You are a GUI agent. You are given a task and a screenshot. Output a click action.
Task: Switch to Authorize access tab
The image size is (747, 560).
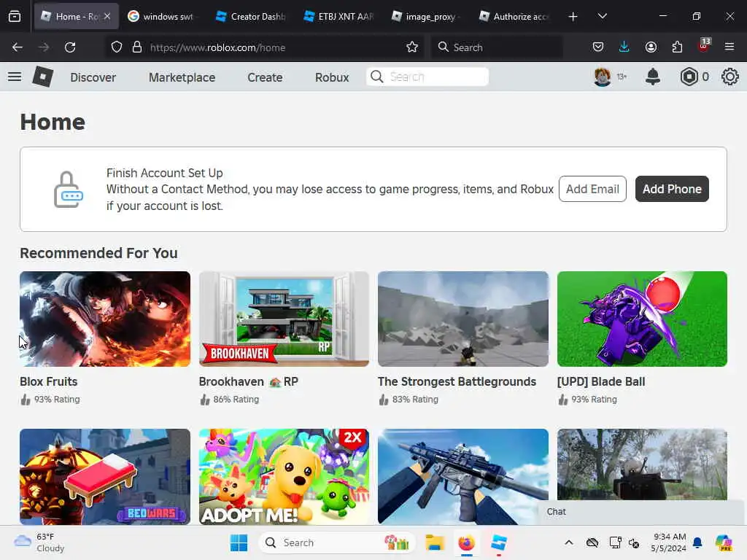point(515,17)
